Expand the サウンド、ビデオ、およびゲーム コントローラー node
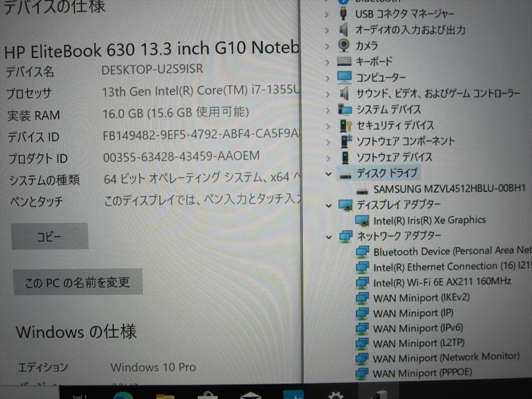 pyautogui.click(x=328, y=94)
